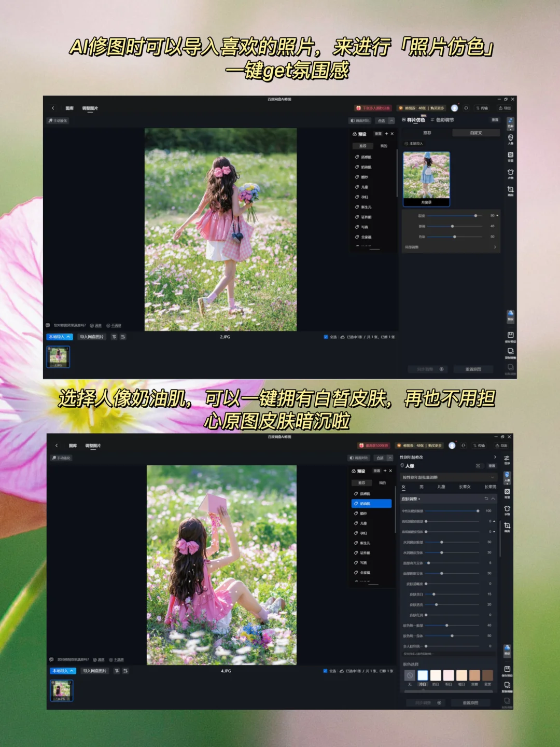560x747 pixels.
Task: Click the cloud 预设 icon in bottom window sidebar
Action: click(x=507, y=650)
